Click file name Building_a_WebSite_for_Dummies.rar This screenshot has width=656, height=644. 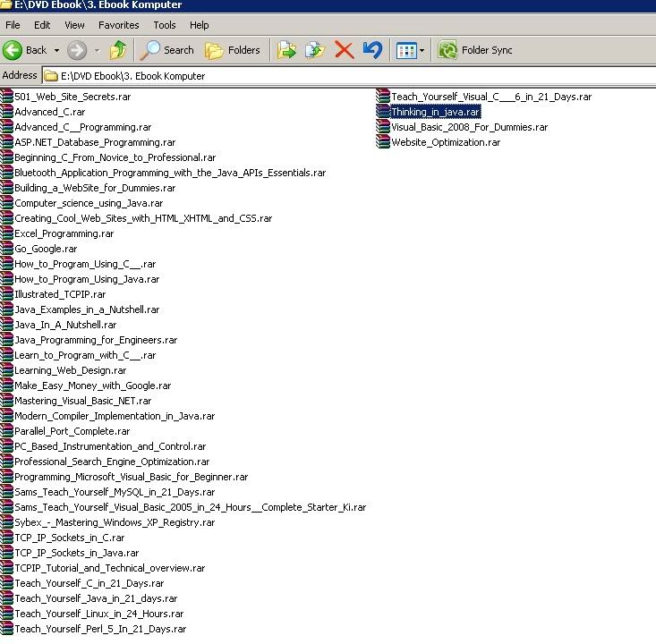[95, 188]
